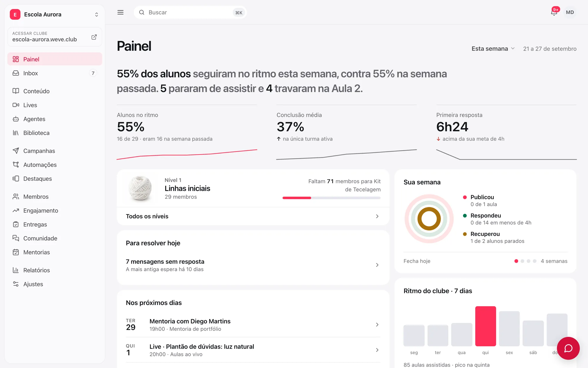Screen dimensions: 588x368
Task: Open the Comunidade page
Action: (55, 238)
